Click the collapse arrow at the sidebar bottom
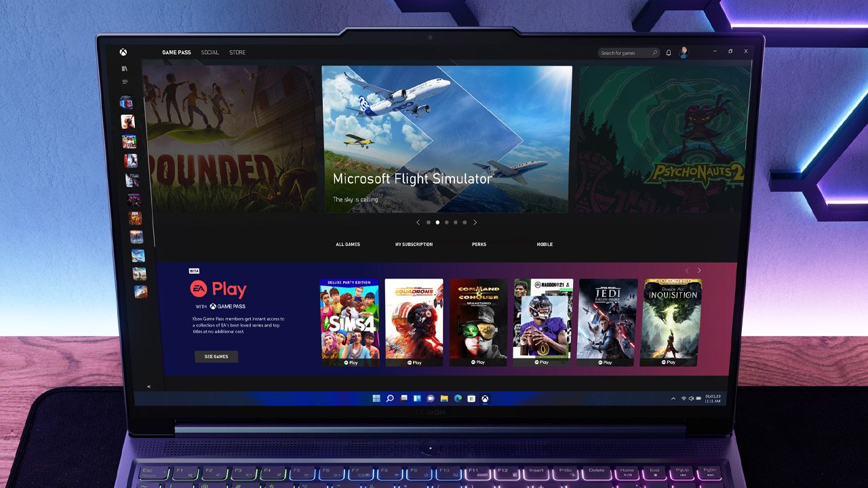This screenshot has height=488, width=868. coord(149,386)
